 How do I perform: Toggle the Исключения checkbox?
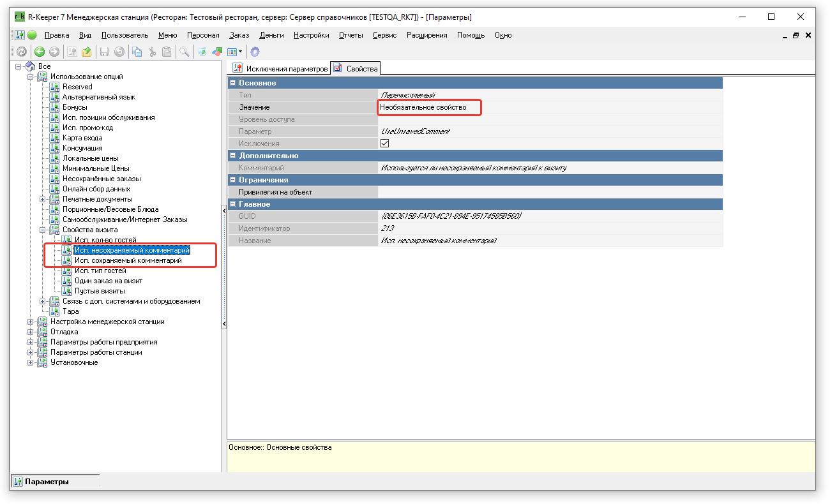pos(384,144)
